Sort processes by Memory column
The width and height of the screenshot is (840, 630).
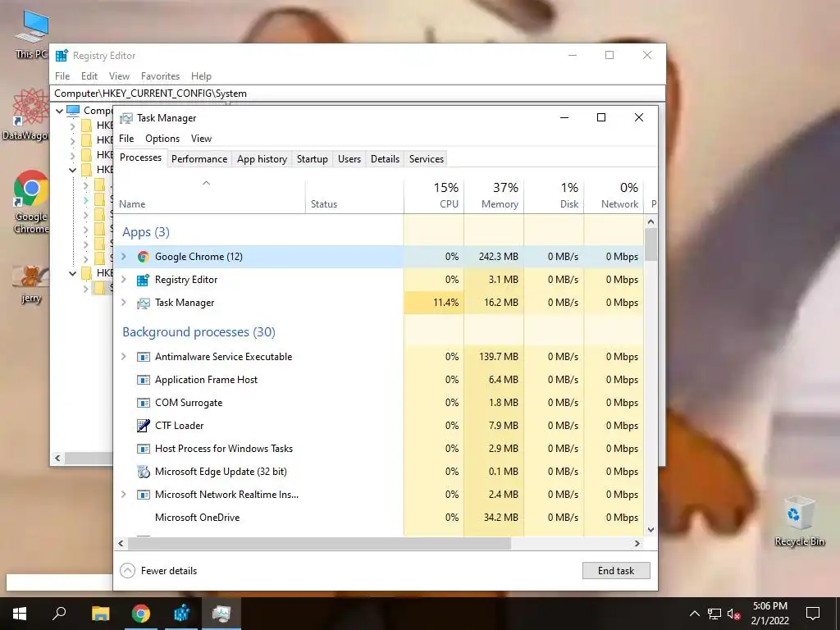coord(494,195)
